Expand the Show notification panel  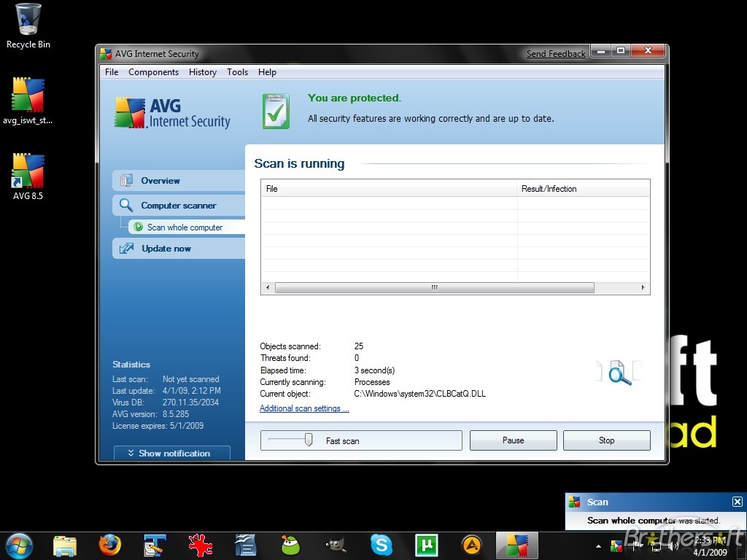pyautogui.click(x=172, y=454)
